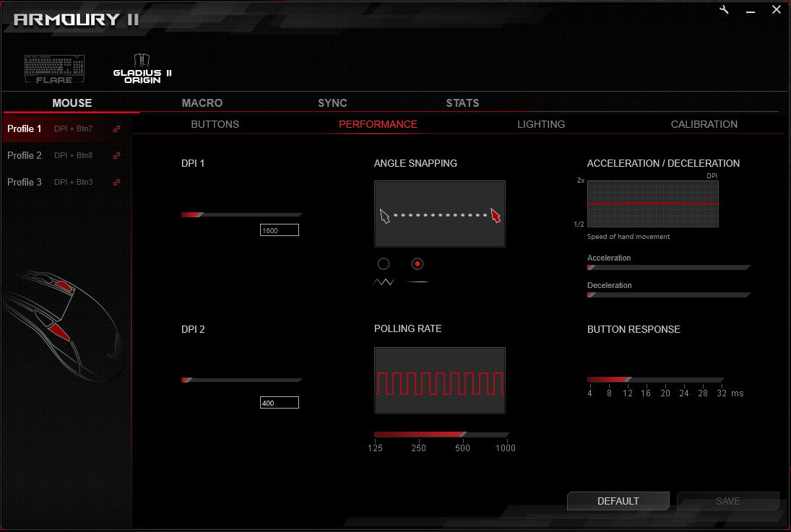Click the 1000 label under polling rate
The width and height of the screenshot is (791, 532).
506,448
